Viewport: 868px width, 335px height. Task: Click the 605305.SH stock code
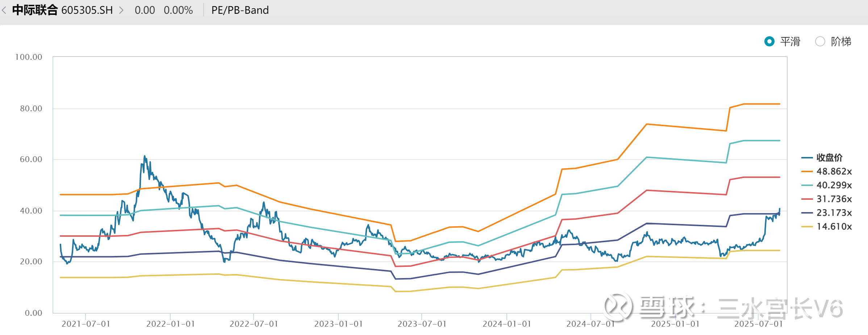pos(87,10)
